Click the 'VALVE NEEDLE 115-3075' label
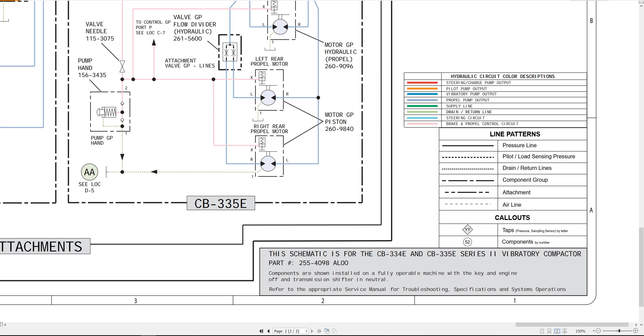The height and width of the screenshot is (336, 644). 100,31
